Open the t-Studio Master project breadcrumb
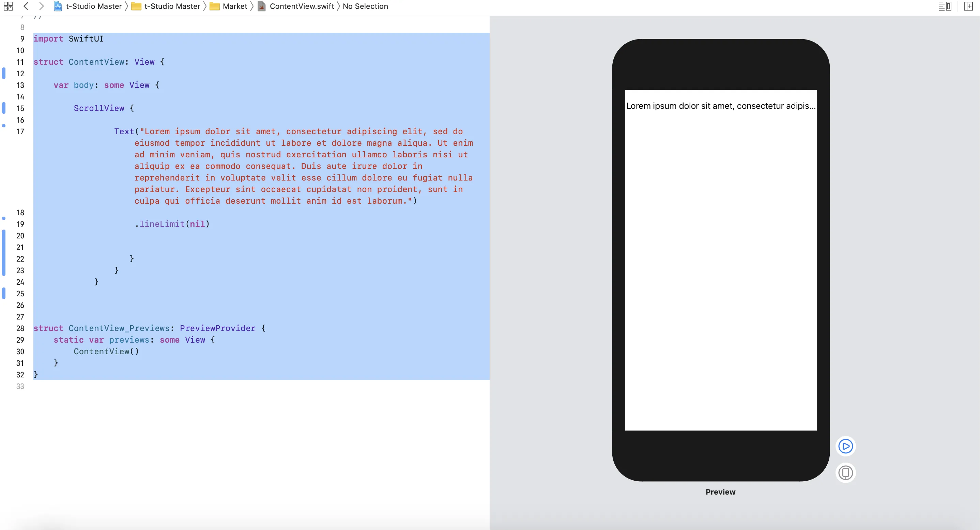This screenshot has height=530, width=980. [x=94, y=6]
